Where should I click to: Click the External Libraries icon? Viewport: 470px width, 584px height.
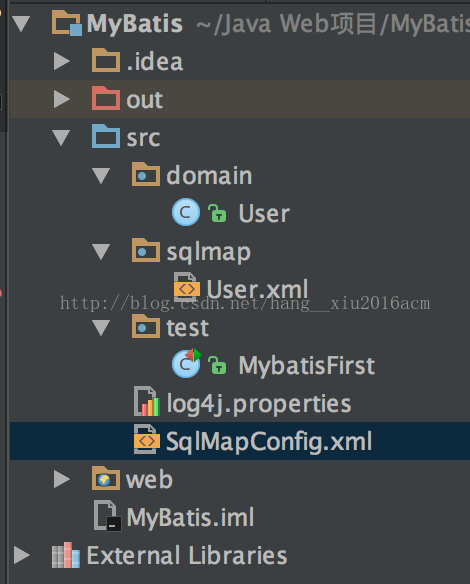point(66,555)
